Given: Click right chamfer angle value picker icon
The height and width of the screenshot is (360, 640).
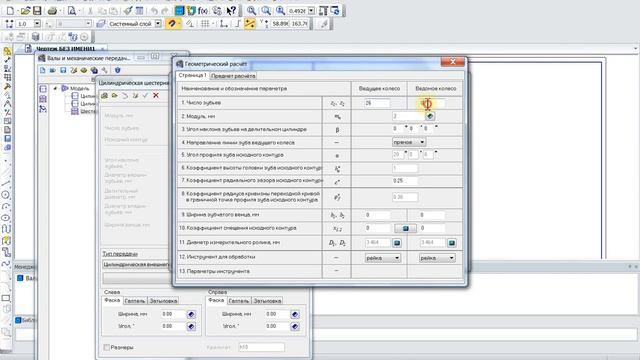Looking at the screenshot, I should 295,327.
